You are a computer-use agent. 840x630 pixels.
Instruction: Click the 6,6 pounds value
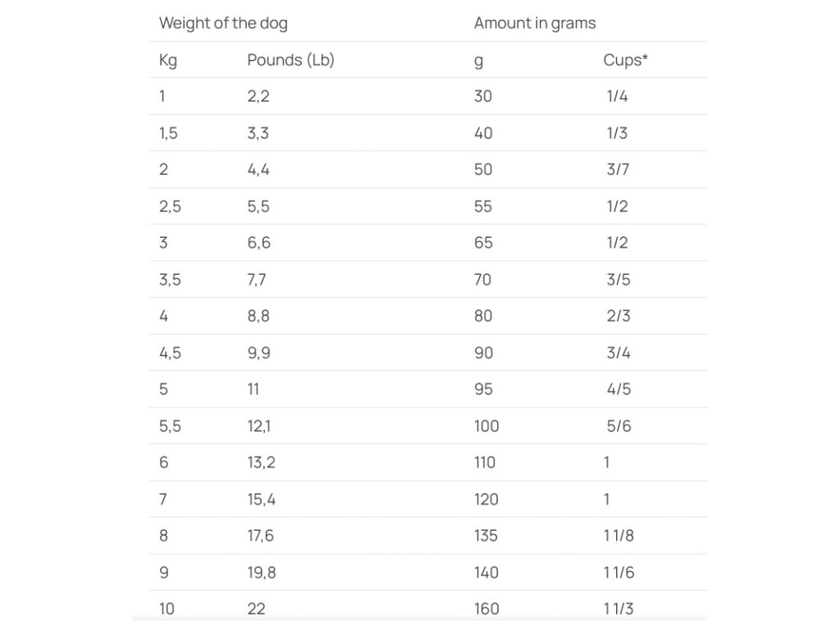pos(258,243)
